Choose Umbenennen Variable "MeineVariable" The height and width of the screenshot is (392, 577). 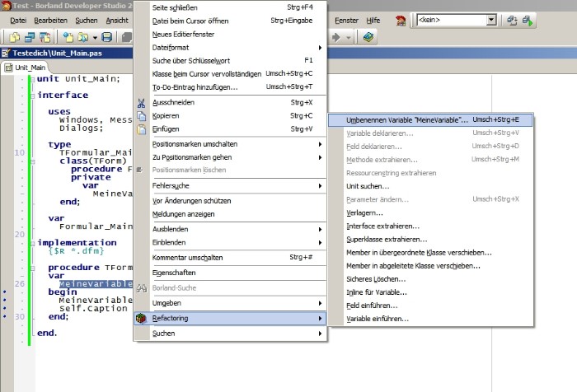pos(430,120)
